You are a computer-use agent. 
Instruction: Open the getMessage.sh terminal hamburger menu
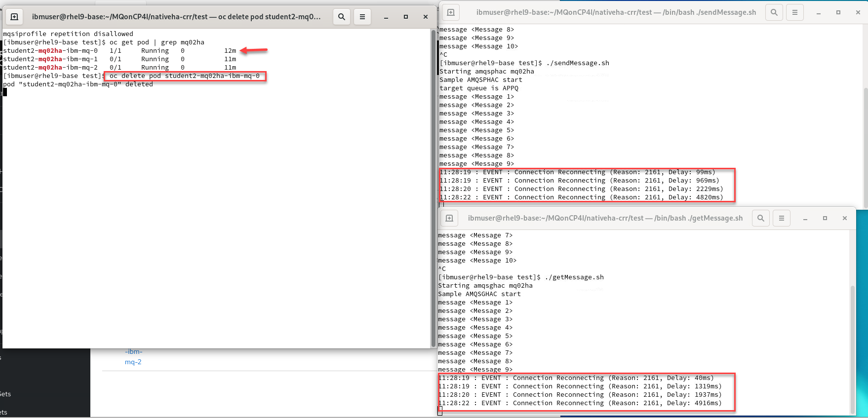(x=781, y=218)
